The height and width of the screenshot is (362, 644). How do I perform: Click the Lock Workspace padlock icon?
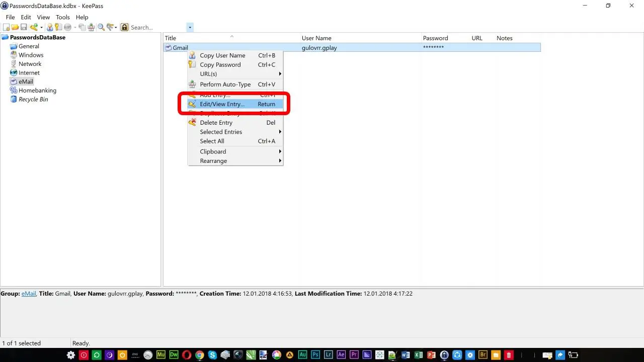pos(124,27)
